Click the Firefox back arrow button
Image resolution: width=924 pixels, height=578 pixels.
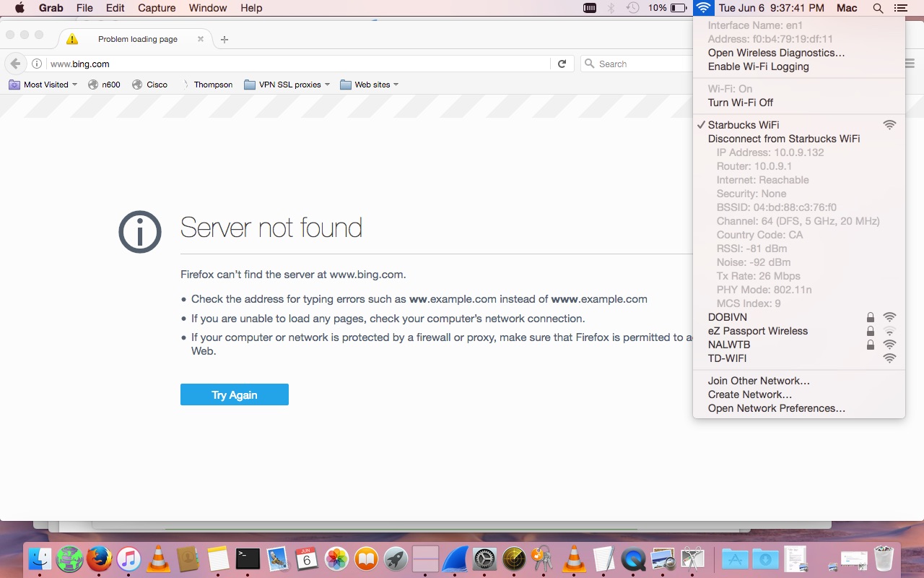(x=15, y=64)
